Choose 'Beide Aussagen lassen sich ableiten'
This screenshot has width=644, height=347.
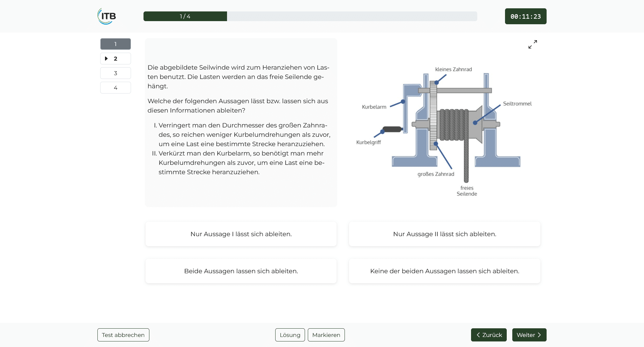pyautogui.click(x=241, y=271)
